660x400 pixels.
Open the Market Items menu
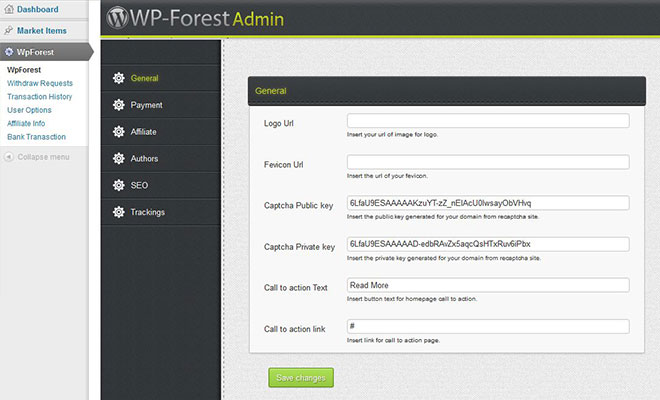(41, 30)
